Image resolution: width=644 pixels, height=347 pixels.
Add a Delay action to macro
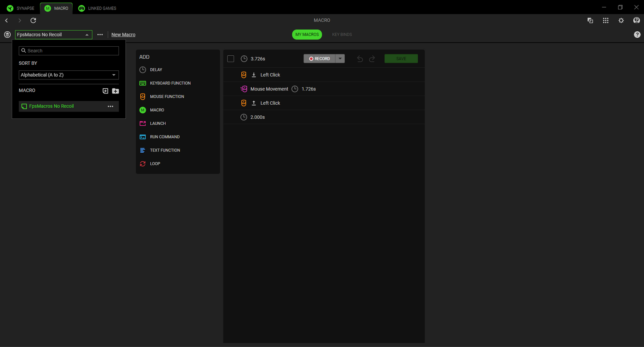click(x=156, y=70)
